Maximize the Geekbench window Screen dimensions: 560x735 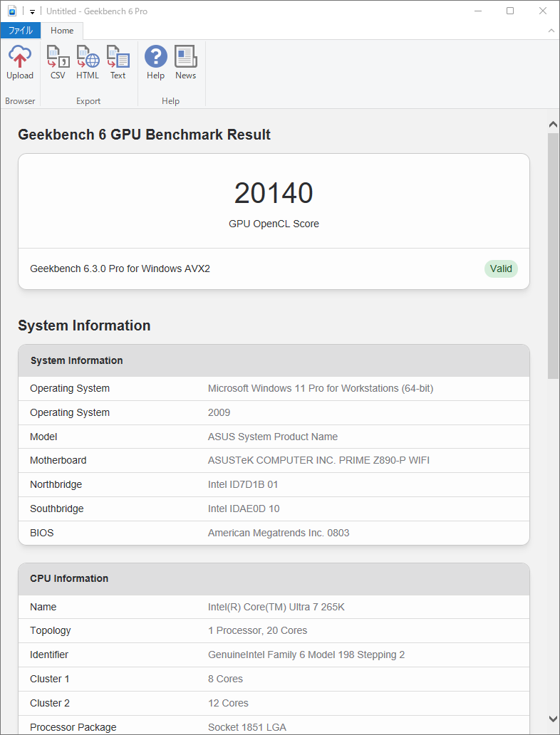[510, 11]
